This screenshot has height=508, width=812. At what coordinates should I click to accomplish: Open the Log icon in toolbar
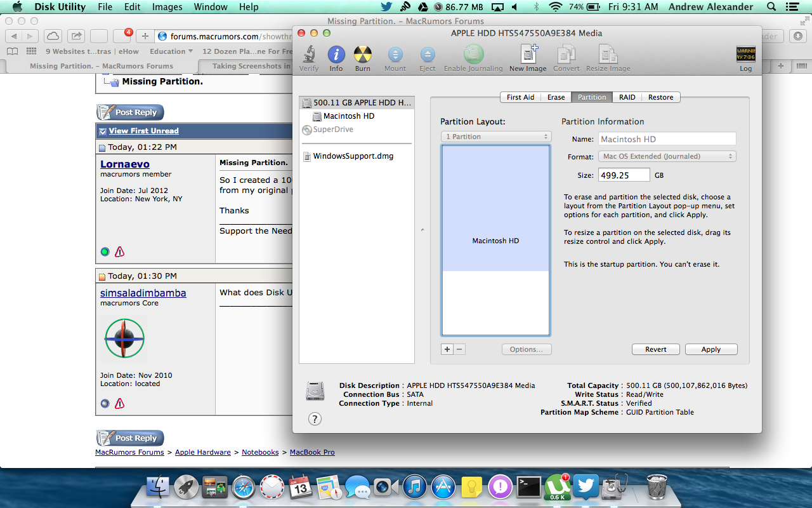[x=745, y=55]
